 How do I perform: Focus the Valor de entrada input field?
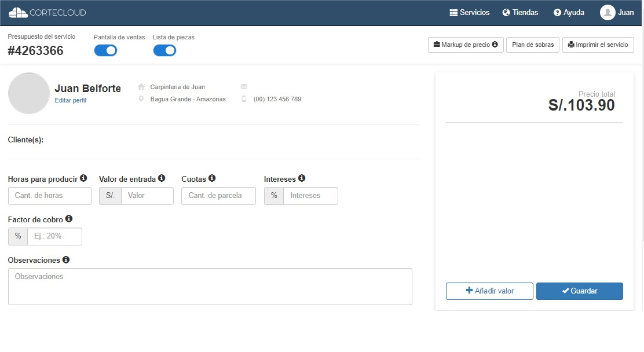pos(147,196)
